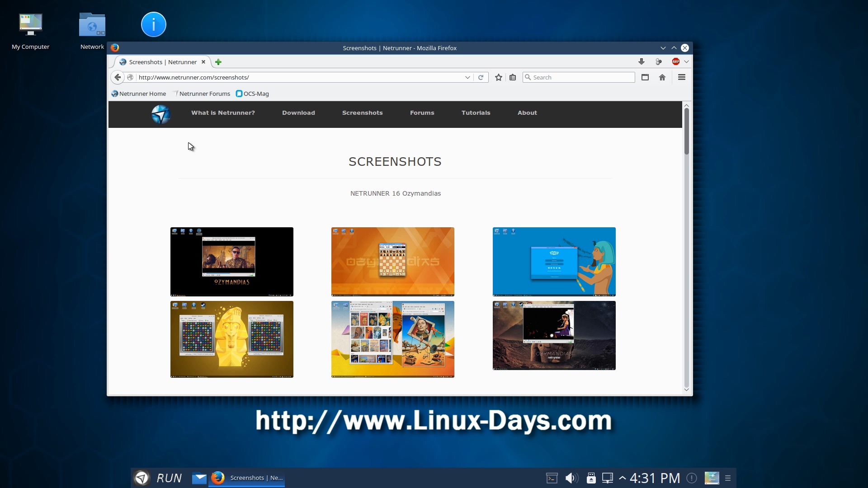The height and width of the screenshot is (488, 868).
Task: Open the About navigation item
Action: [527, 113]
